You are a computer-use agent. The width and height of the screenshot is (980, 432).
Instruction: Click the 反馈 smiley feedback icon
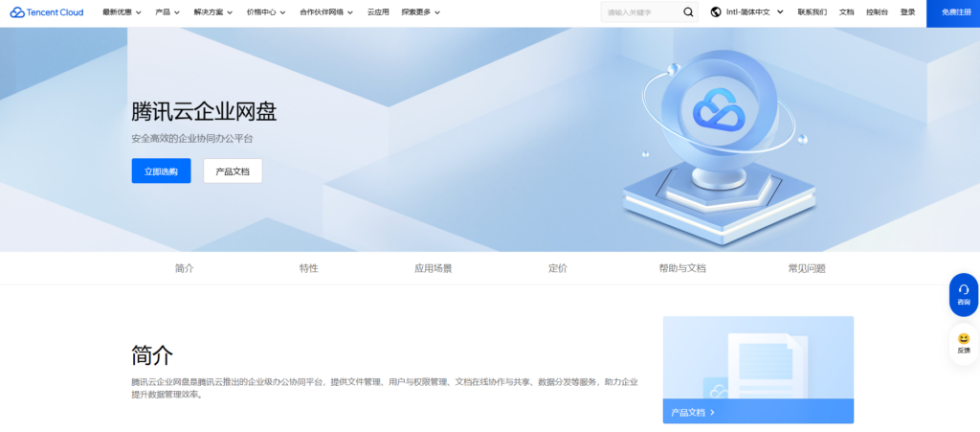[x=963, y=343]
